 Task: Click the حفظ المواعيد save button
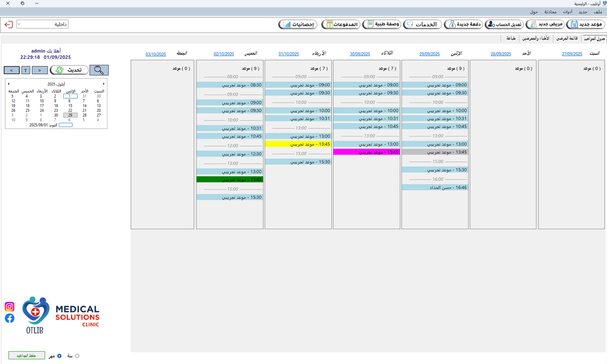coord(27,356)
